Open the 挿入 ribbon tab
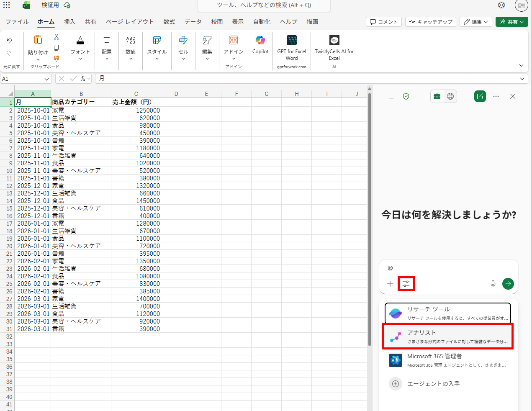This screenshot has width=532, height=411. (x=69, y=22)
